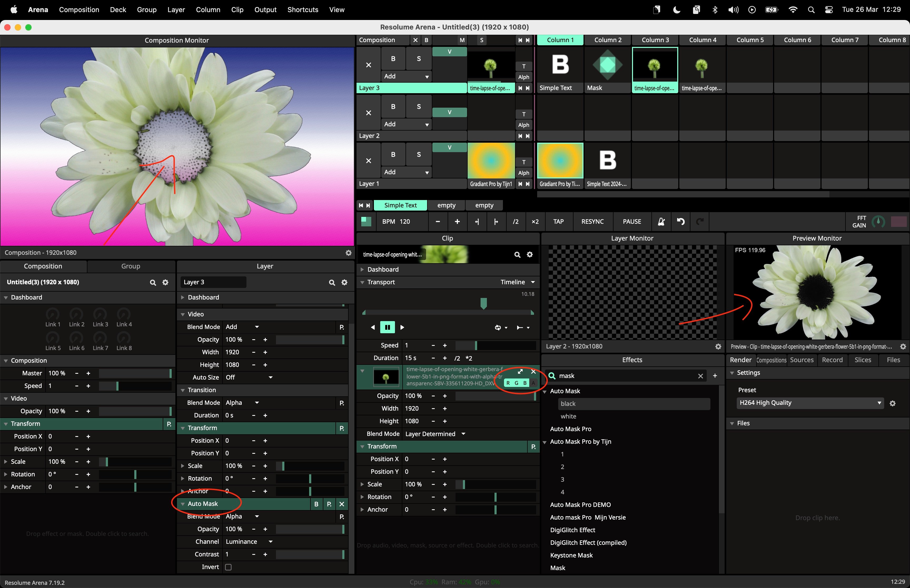This screenshot has height=588, width=910.
Task: Switch to the Sources tab
Action: click(802, 360)
